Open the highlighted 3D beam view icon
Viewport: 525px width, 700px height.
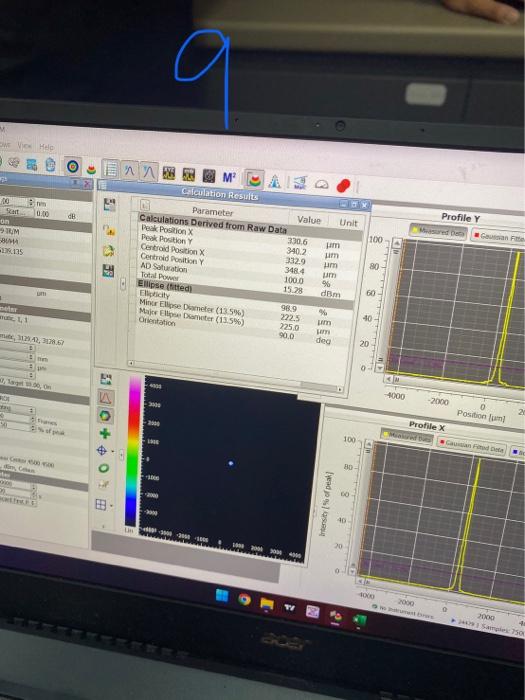click(x=254, y=179)
